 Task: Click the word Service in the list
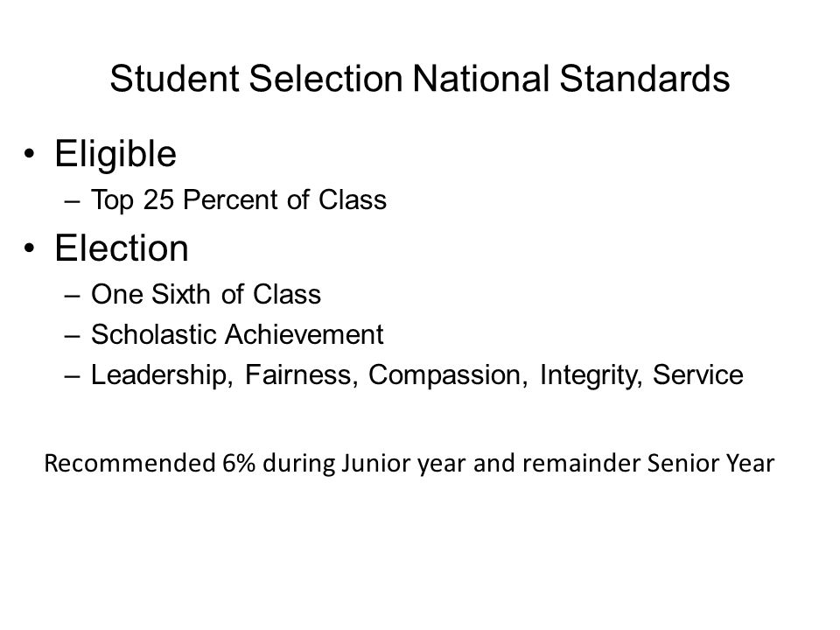697,375
